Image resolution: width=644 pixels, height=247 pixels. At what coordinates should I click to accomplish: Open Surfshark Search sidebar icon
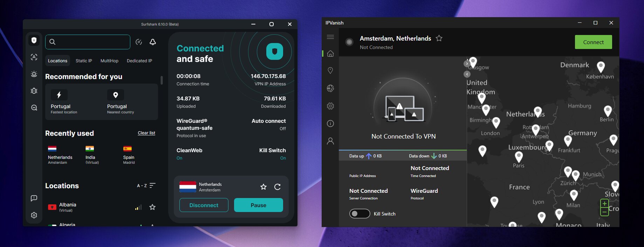(x=34, y=108)
